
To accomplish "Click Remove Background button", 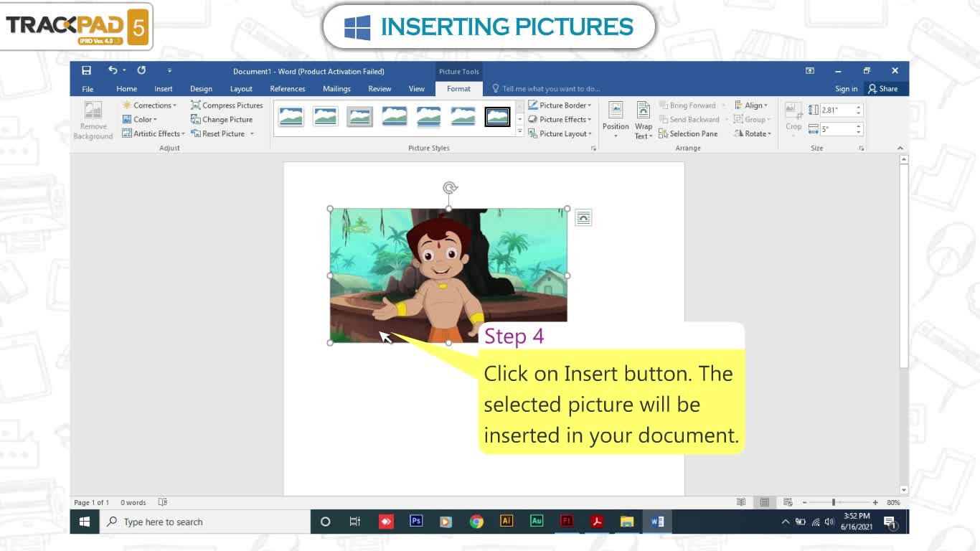I will coord(93,120).
